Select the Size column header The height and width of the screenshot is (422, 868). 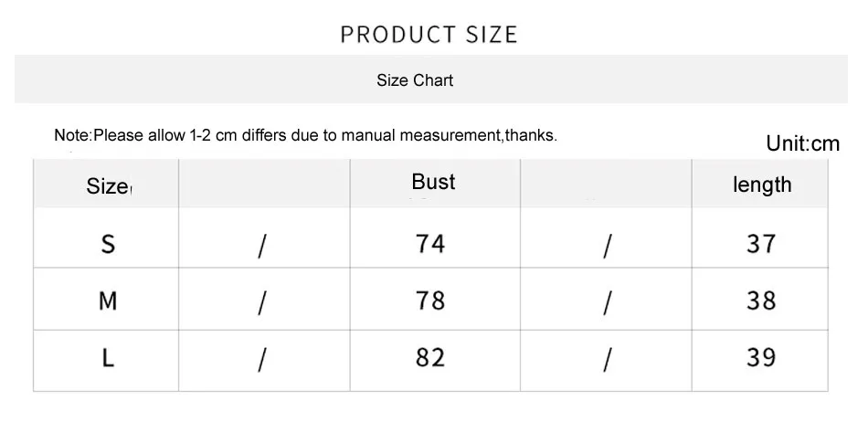106,184
